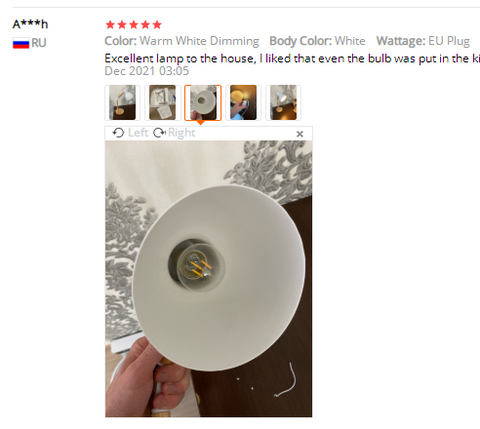Click the Russian flag icon
Screen dimensions: 480x429
tap(21, 43)
